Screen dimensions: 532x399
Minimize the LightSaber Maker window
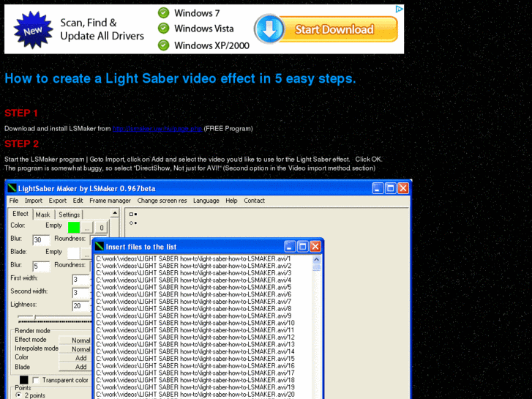pyautogui.click(x=378, y=188)
